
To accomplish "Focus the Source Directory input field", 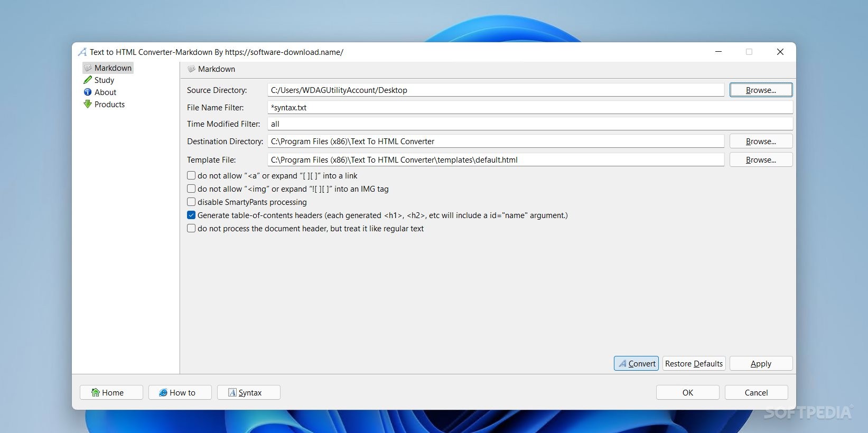I will coord(496,90).
